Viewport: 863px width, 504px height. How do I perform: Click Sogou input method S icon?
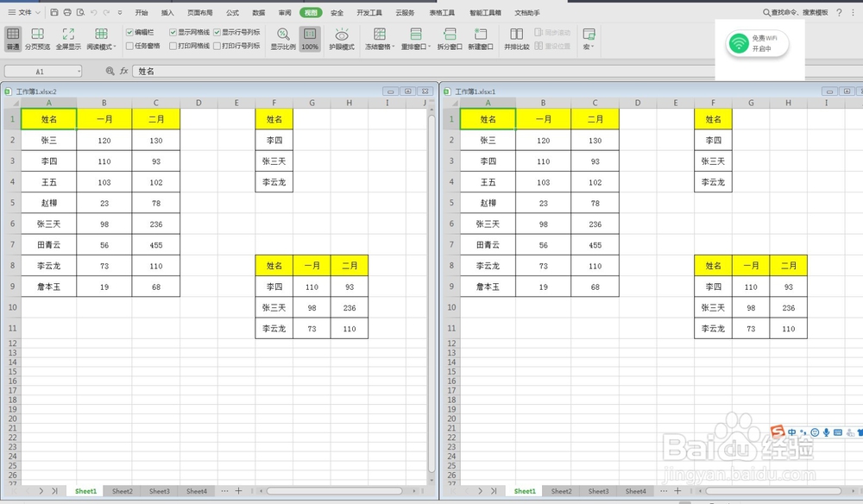(778, 432)
